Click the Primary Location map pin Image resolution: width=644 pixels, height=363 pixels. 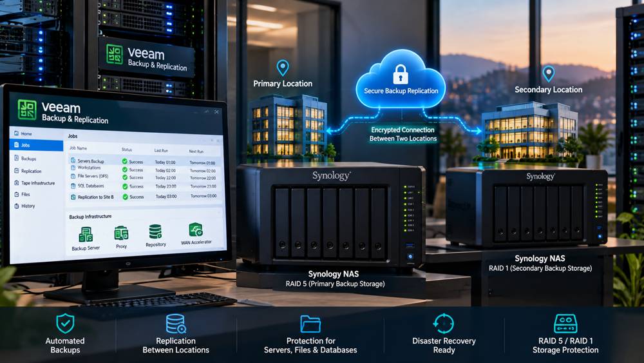pyautogui.click(x=283, y=68)
